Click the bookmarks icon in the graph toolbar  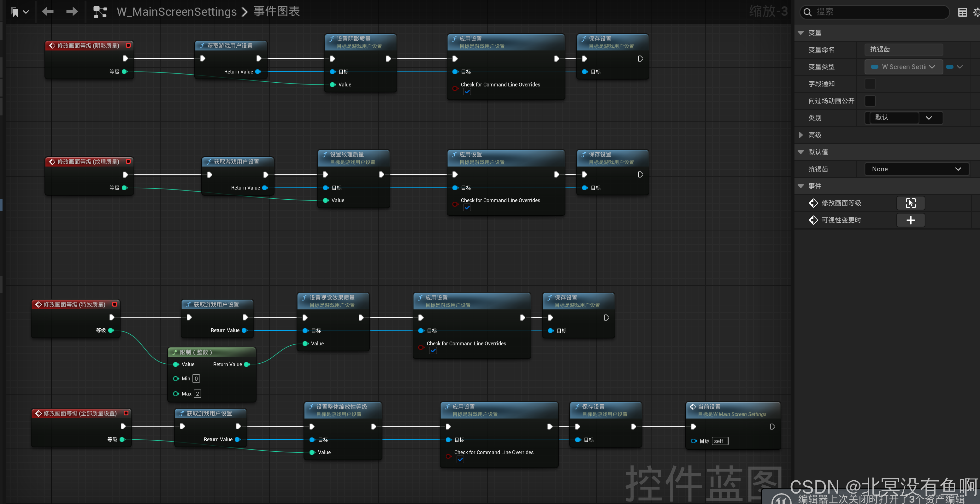point(15,12)
